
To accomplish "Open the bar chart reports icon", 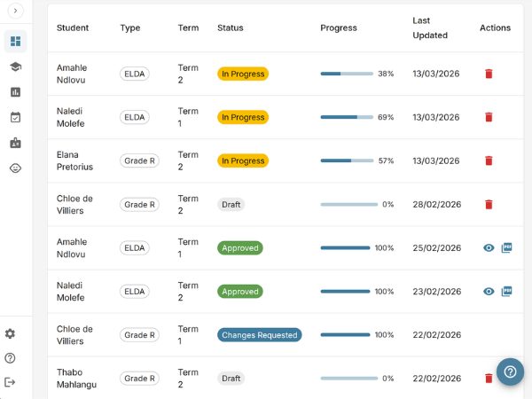I will click(x=16, y=92).
